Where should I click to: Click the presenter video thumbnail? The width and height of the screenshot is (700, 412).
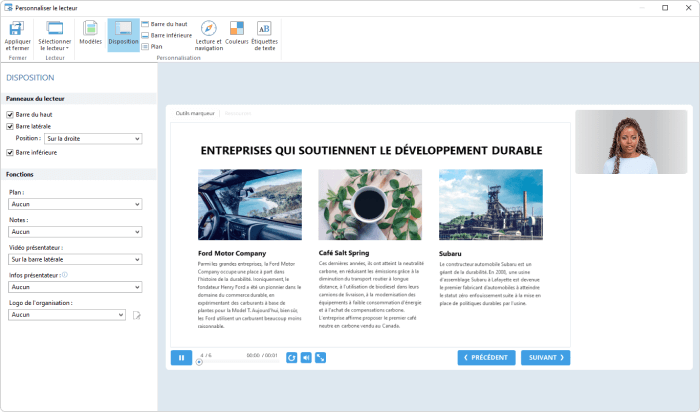(631, 142)
